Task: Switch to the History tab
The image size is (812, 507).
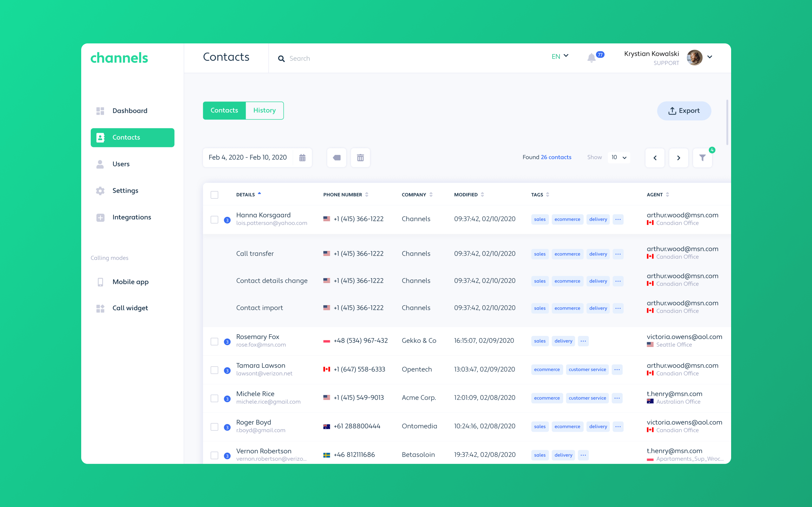Action: point(265,110)
